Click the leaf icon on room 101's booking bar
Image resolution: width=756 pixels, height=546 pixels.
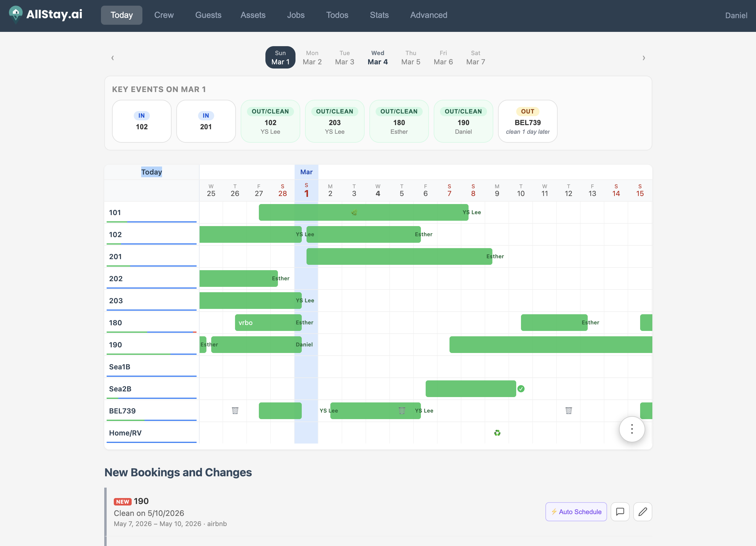pyautogui.click(x=354, y=212)
